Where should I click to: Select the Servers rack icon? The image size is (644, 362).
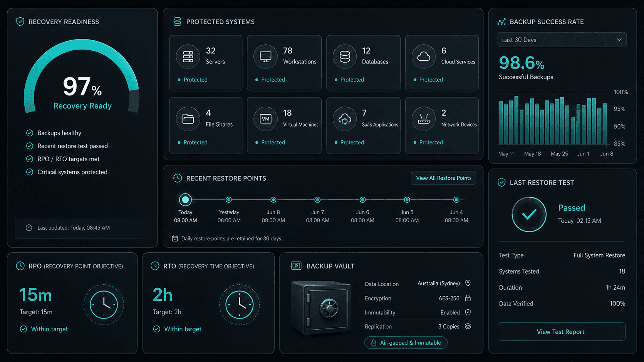click(x=188, y=57)
